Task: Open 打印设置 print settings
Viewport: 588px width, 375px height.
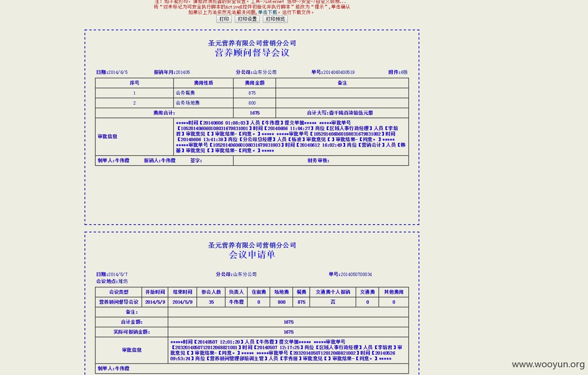Action: (247, 19)
